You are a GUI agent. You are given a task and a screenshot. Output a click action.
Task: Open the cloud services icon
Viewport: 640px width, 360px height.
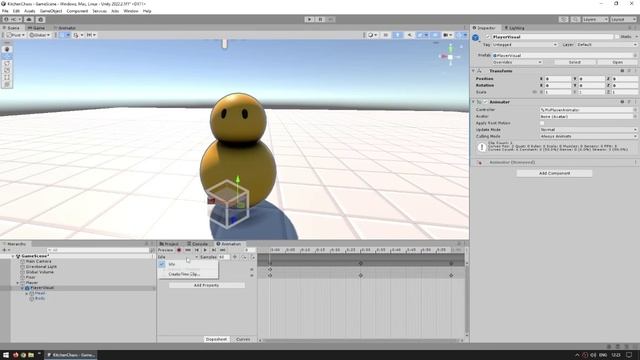click(x=29, y=19)
